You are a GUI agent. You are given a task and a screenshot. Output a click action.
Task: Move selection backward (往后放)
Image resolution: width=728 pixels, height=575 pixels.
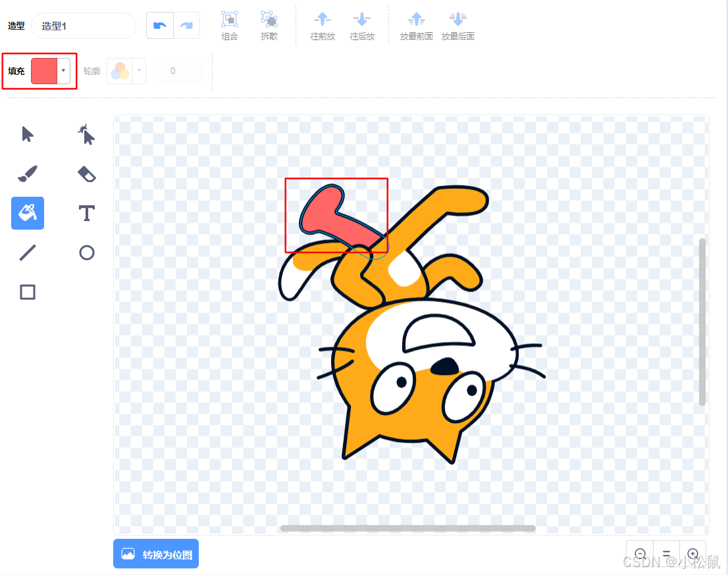362,26
